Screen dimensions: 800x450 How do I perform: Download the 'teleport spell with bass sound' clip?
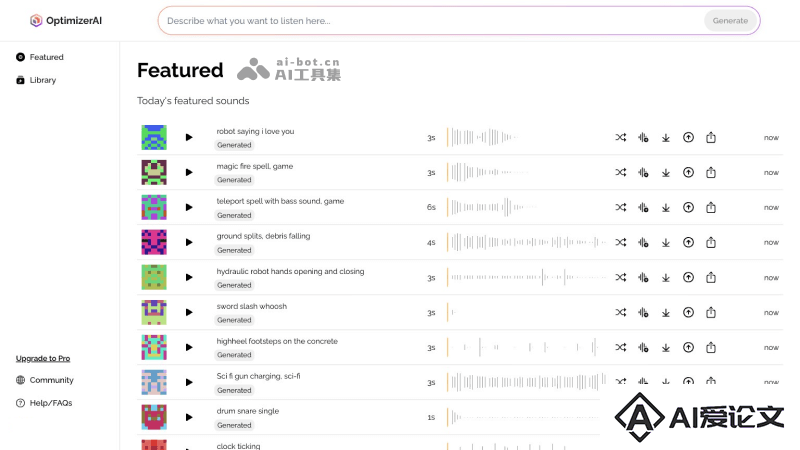(x=666, y=208)
